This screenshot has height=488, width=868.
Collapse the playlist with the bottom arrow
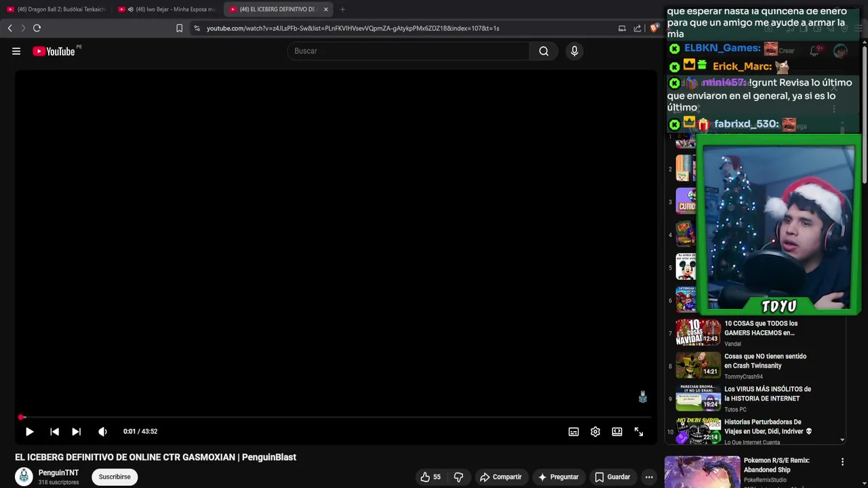[x=842, y=440]
